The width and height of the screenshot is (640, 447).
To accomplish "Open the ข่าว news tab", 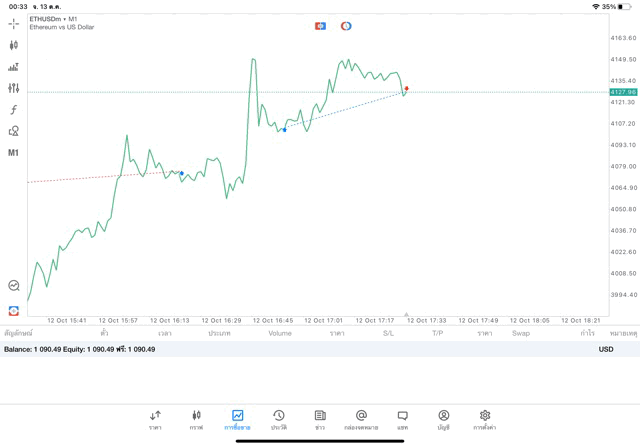I will [x=320, y=420].
